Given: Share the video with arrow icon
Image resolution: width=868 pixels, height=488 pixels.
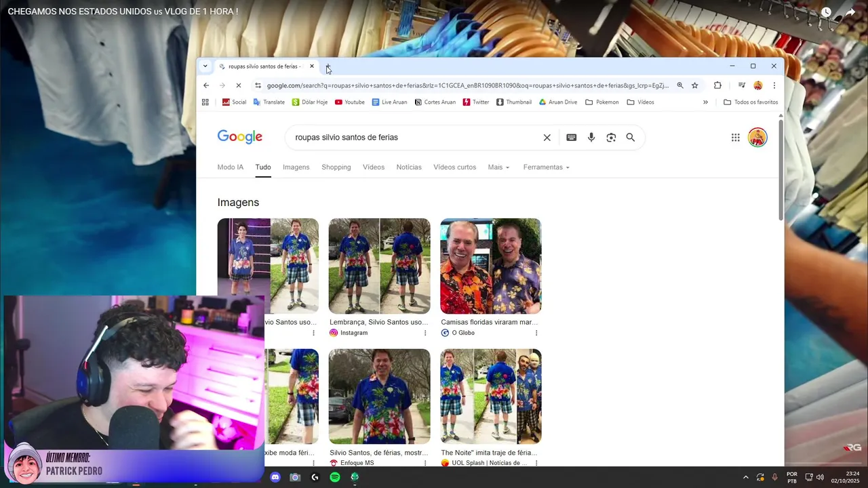Looking at the screenshot, I should pyautogui.click(x=850, y=12).
